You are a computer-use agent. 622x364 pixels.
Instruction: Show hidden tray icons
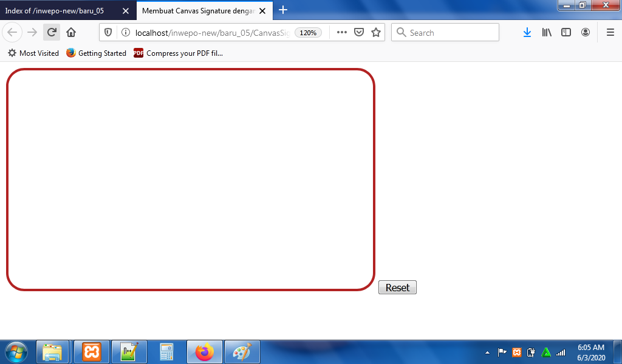(x=488, y=352)
